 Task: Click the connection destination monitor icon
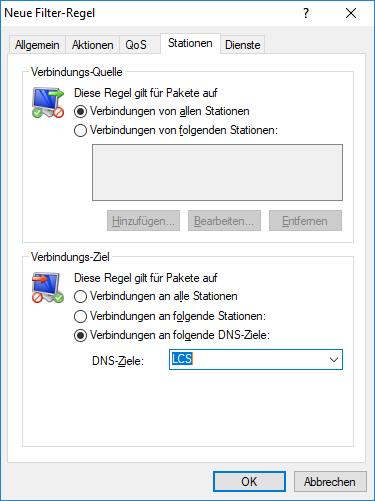[48, 287]
